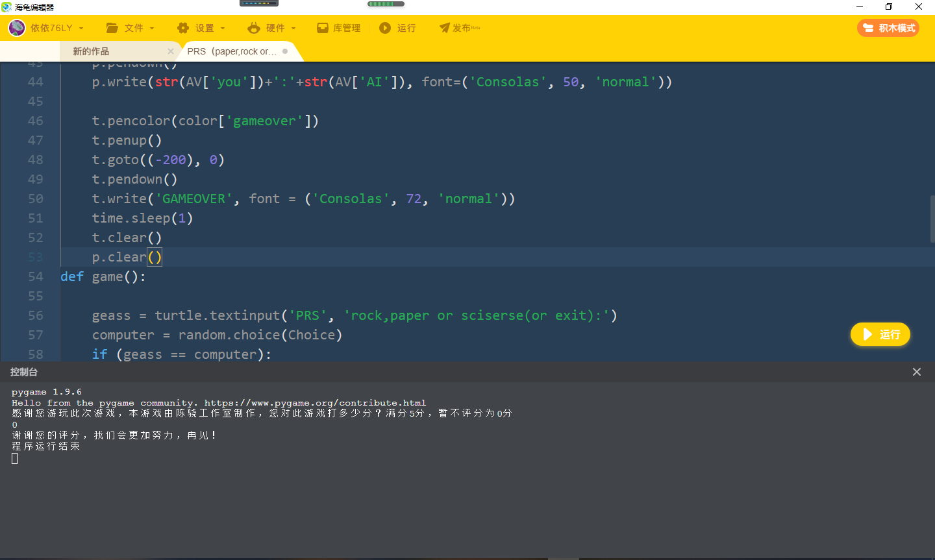935x560 pixels.
Task: Select the PRS (paper,rock or... tab
Action: point(232,51)
